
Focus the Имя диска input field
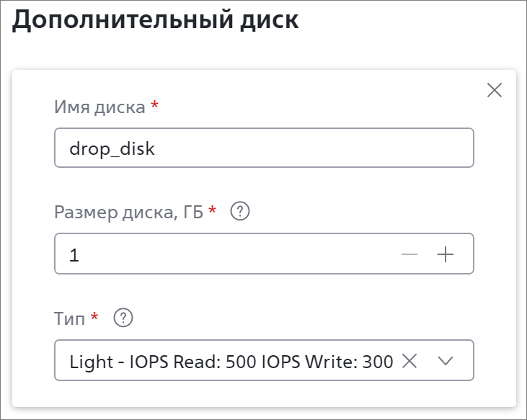264,148
